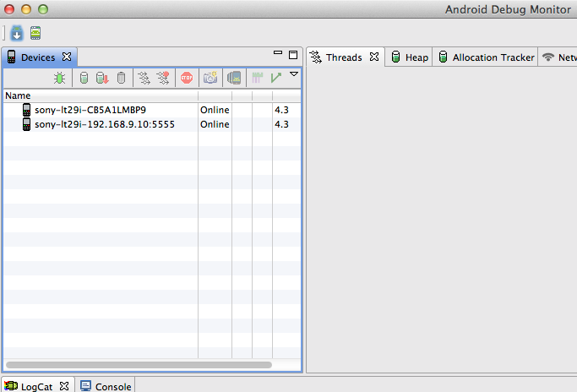Open the Android Virtual Device Manager

(35, 34)
